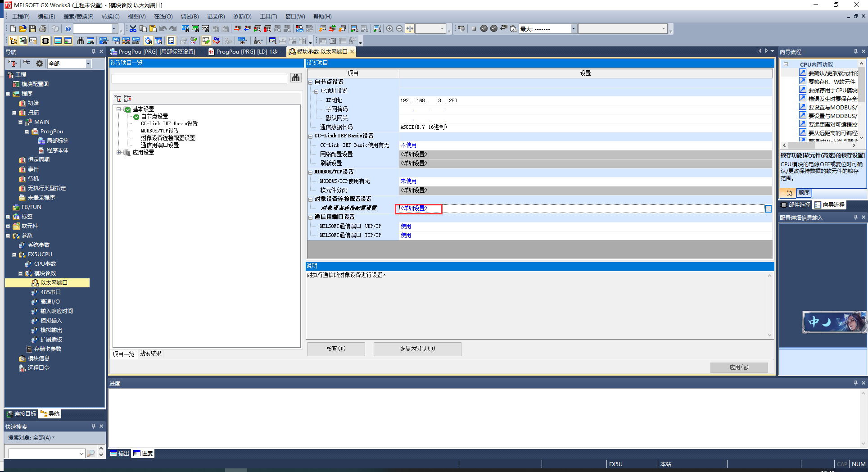The width and height of the screenshot is (868, 472).
Task: Expand the 应用设置 tree node
Action: pyautogui.click(x=119, y=153)
